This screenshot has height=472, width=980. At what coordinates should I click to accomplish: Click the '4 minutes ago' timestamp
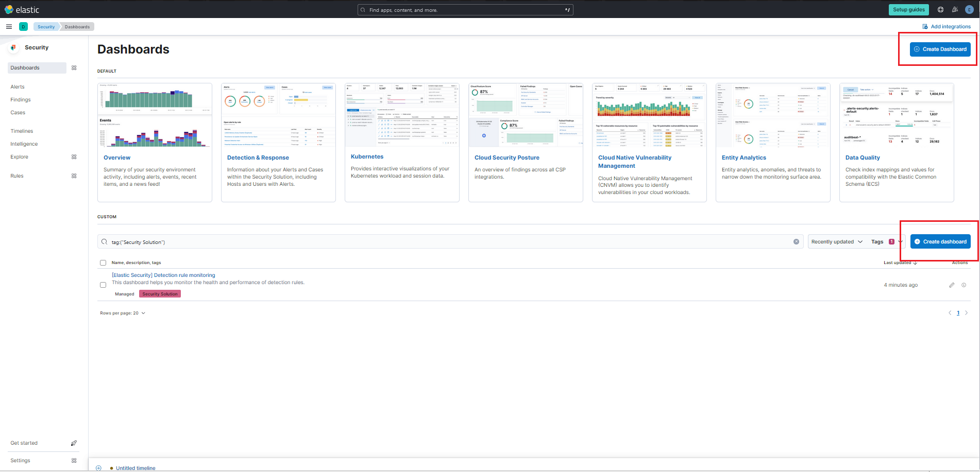coord(901,285)
